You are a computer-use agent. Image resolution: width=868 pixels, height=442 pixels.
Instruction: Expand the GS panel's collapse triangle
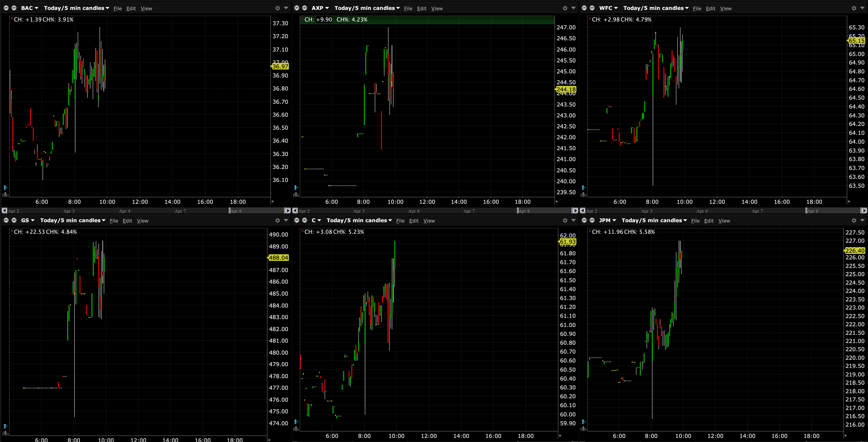click(286, 220)
